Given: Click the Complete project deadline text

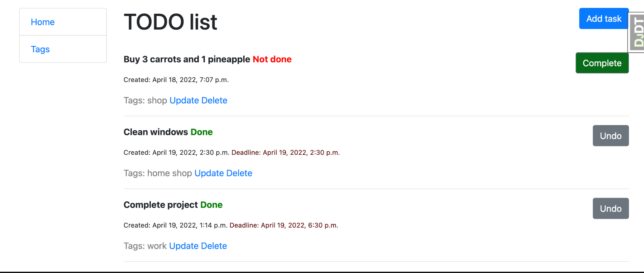Looking at the screenshot, I should click(x=284, y=225).
